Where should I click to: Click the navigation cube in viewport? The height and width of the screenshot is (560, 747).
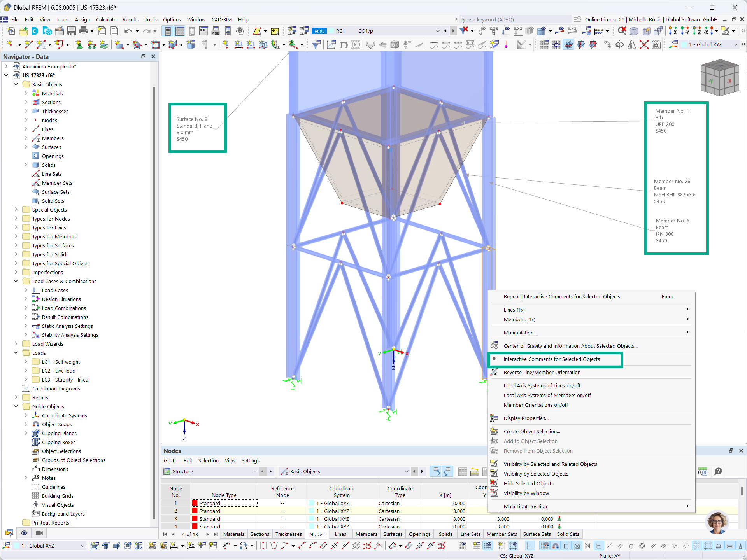(x=719, y=78)
